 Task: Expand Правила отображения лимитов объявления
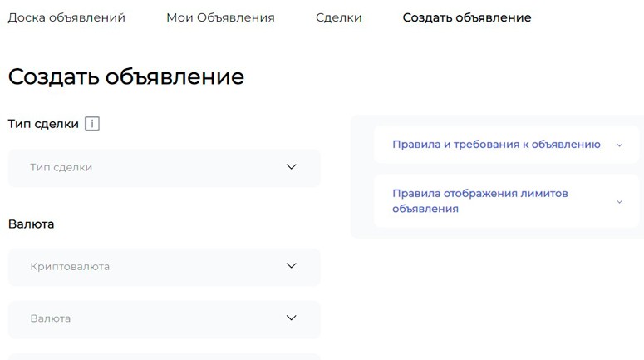506,201
